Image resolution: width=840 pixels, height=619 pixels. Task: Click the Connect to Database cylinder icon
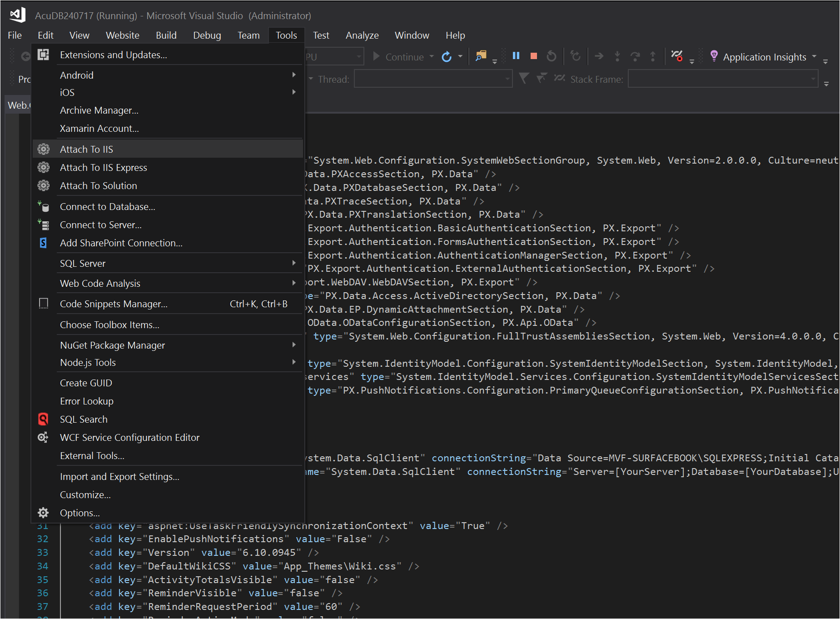(43, 206)
